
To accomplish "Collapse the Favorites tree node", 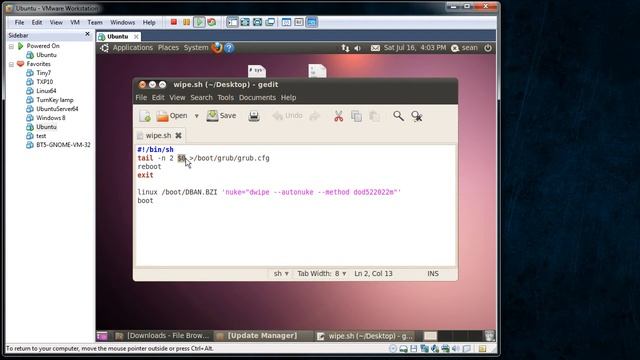I will click(x=11, y=64).
